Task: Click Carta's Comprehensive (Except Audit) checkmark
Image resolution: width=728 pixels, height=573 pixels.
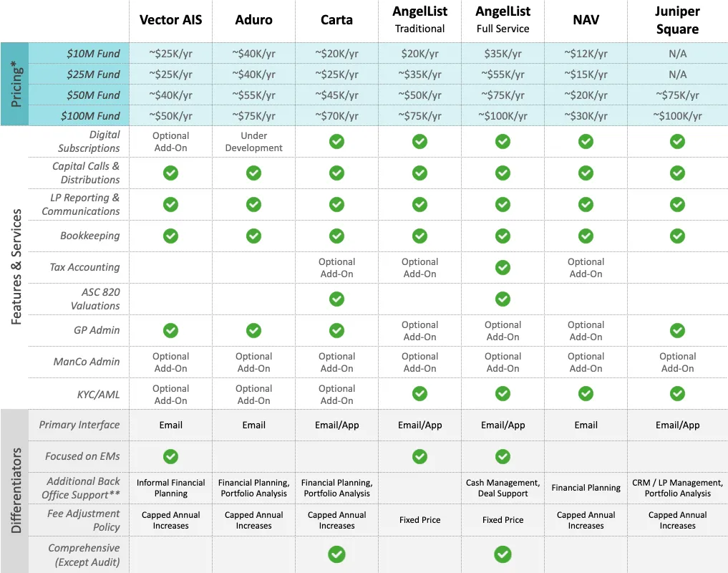Action: pyautogui.click(x=336, y=554)
